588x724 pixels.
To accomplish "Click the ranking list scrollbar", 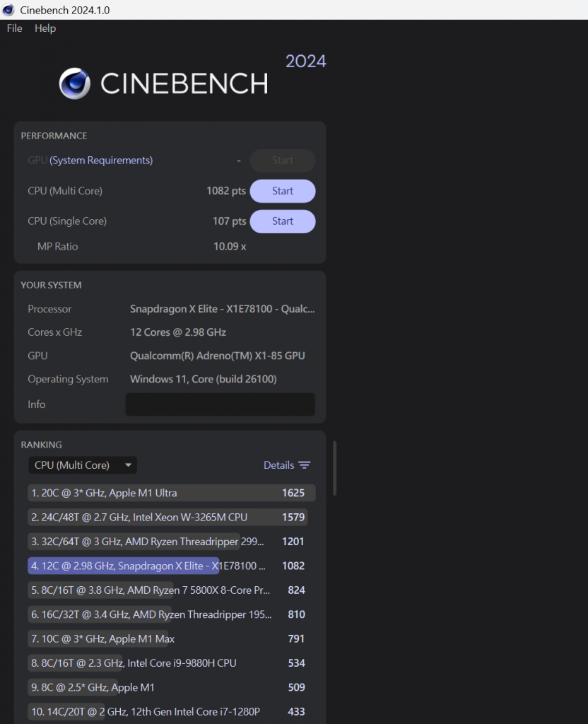I will click(x=334, y=468).
